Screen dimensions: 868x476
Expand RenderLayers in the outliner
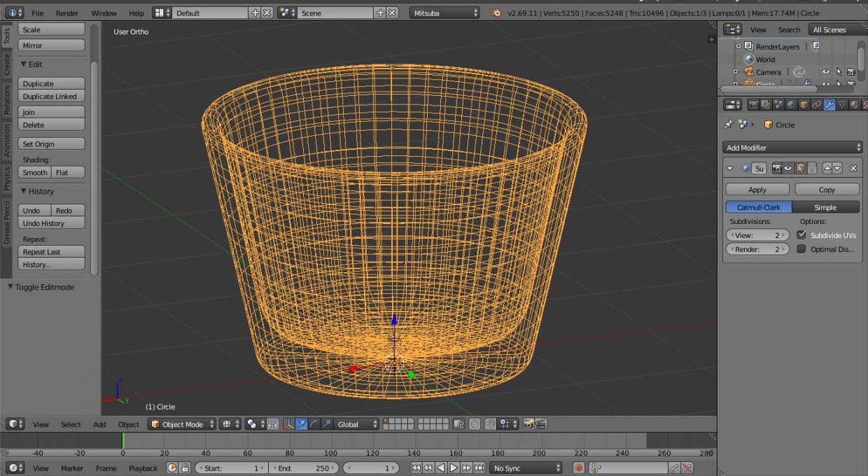pyautogui.click(x=738, y=46)
